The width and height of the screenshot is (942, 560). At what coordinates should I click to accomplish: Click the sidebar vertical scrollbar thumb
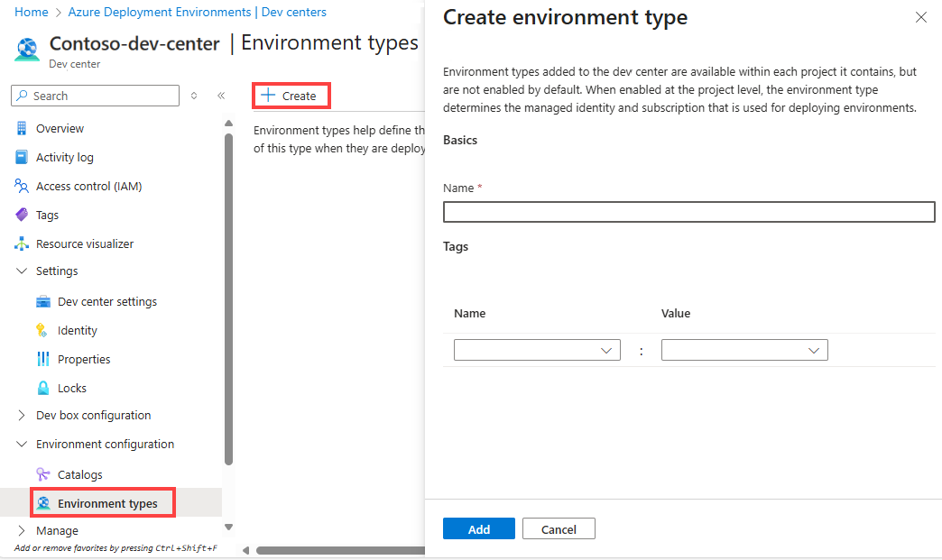click(x=228, y=298)
